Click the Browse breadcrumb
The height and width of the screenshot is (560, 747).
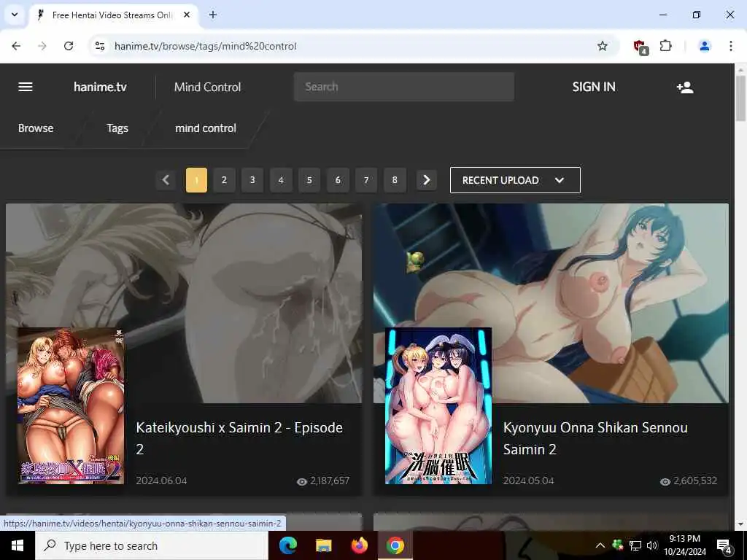tap(36, 128)
